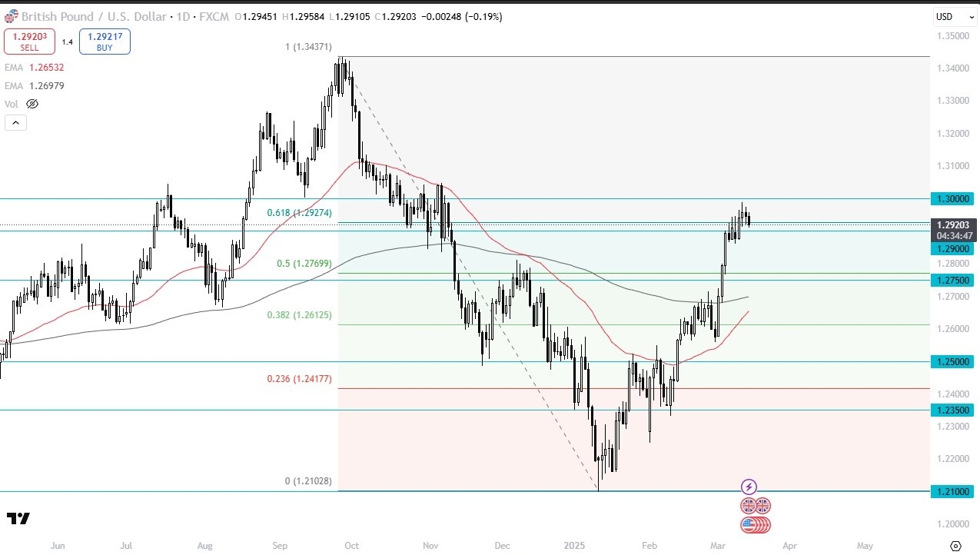Open the USD currency dropdown
This screenshot has height=555, width=980.
tap(954, 17)
